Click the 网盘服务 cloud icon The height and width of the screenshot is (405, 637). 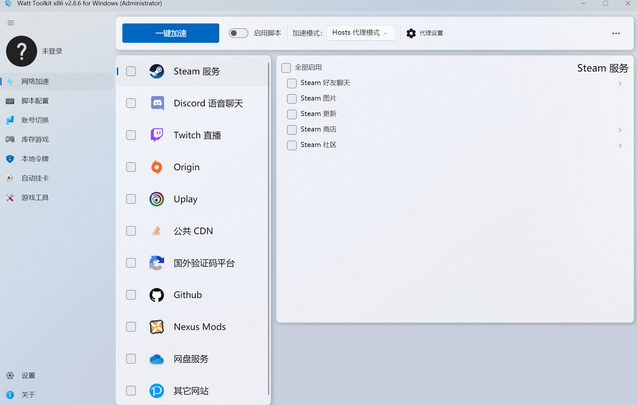tap(156, 359)
